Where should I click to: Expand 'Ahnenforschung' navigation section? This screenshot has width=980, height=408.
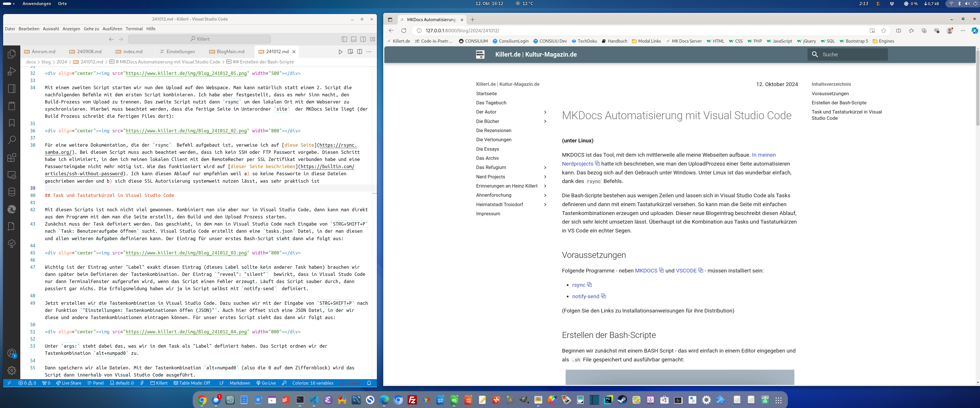(545, 196)
